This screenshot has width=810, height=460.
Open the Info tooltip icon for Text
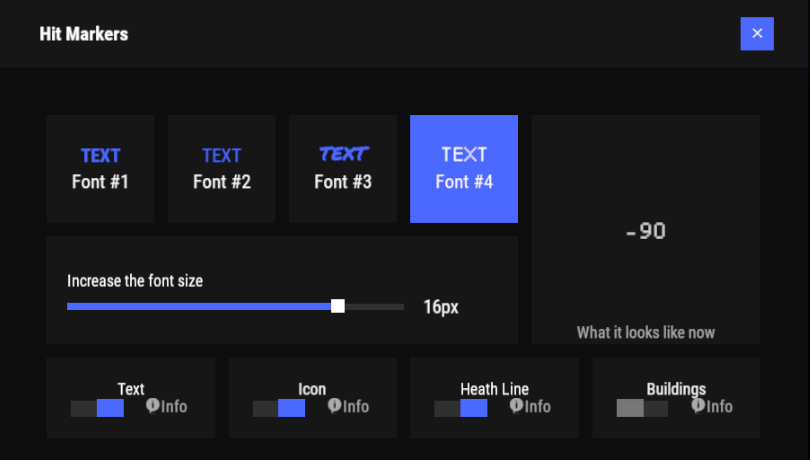coord(153,405)
